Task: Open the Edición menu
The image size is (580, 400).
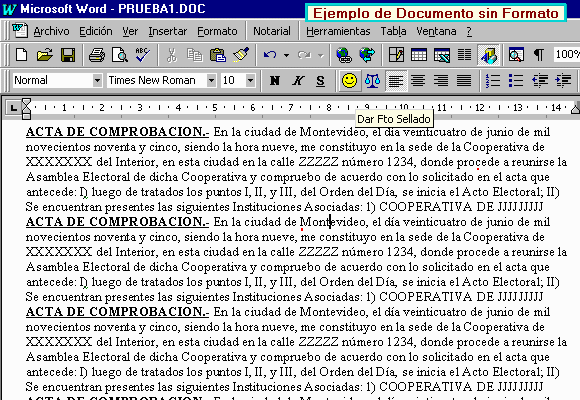Action: 96,31
